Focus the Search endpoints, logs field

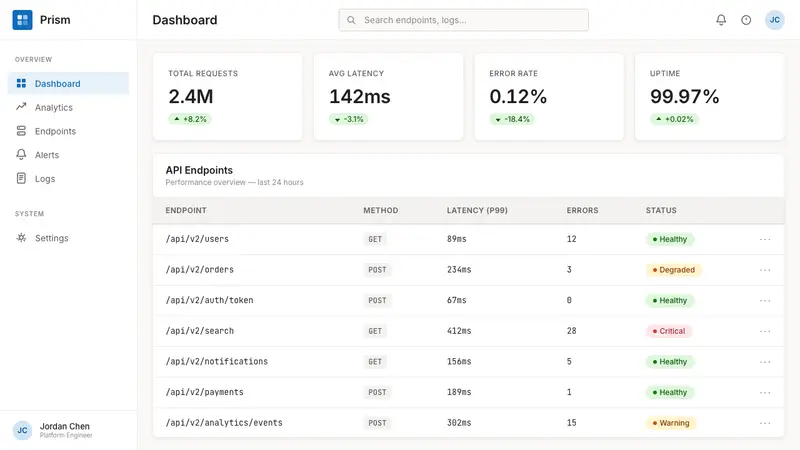tap(463, 20)
